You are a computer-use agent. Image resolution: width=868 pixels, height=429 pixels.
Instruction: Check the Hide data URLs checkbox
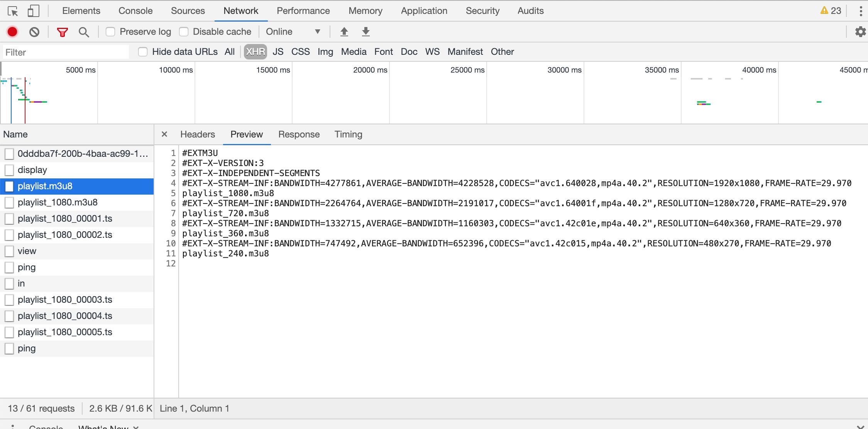(143, 52)
